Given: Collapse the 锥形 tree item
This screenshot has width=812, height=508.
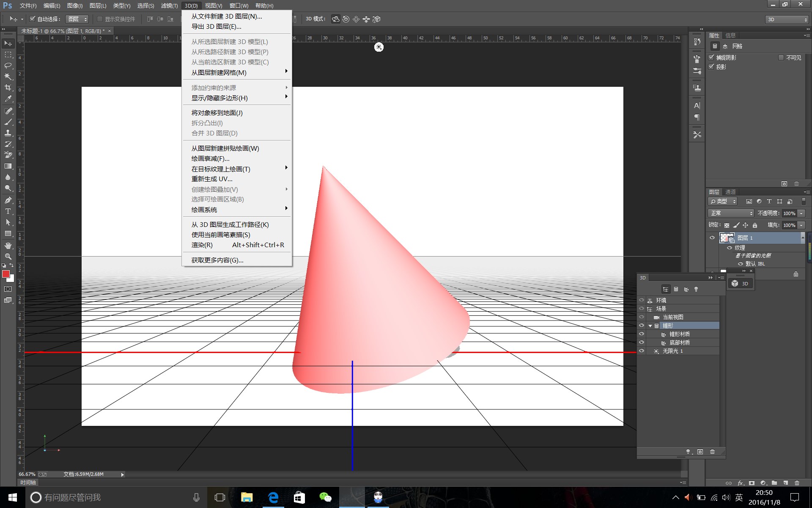Looking at the screenshot, I should click(650, 326).
